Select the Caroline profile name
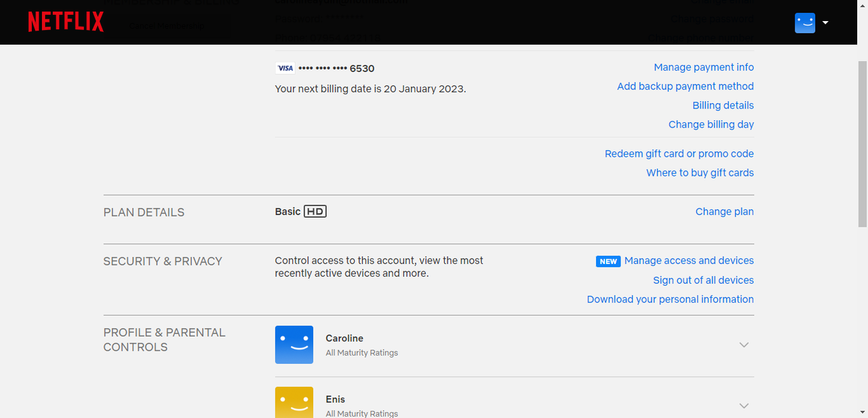Viewport: 868px width, 418px height. click(x=344, y=338)
